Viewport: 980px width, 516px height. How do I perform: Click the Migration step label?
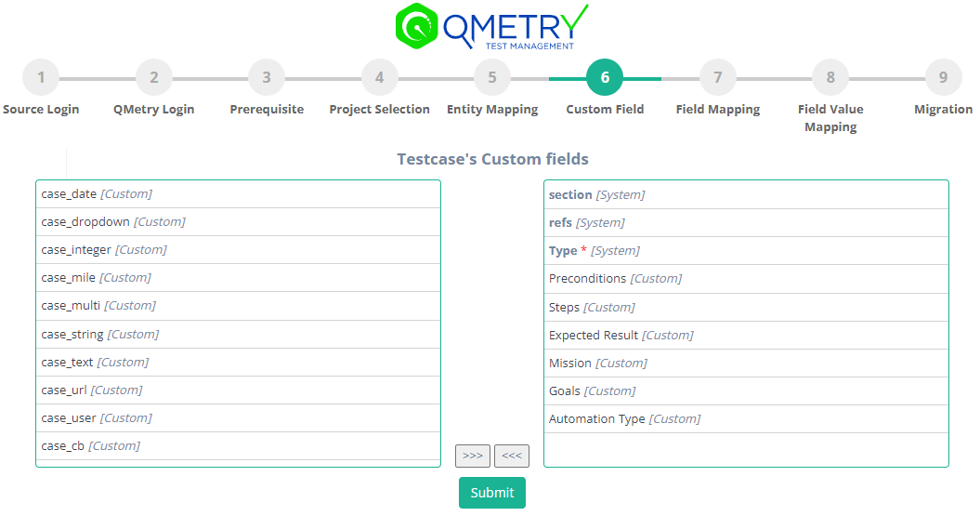(x=943, y=110)
